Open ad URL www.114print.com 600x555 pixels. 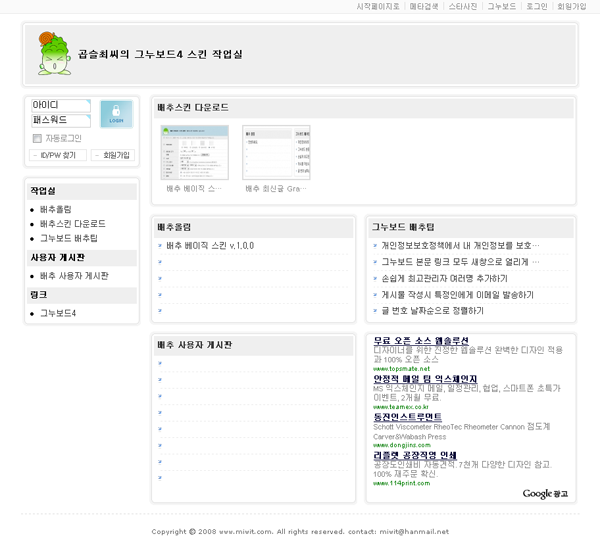pyautogui.click(x=401, y=483)
